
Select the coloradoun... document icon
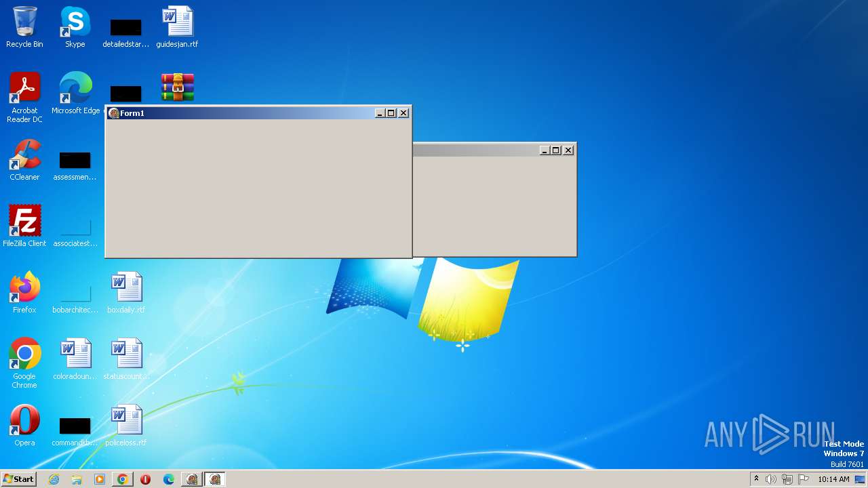click(x=75, y=359)
